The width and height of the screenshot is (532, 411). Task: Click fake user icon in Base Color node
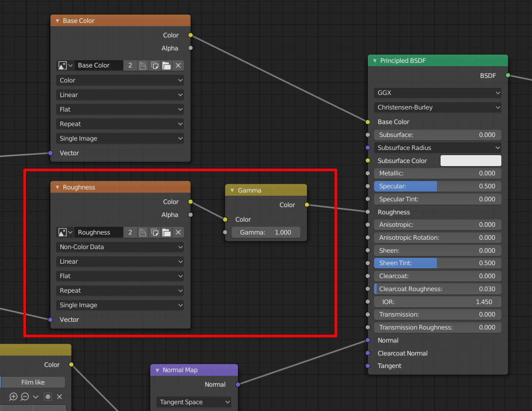(143, 65)
